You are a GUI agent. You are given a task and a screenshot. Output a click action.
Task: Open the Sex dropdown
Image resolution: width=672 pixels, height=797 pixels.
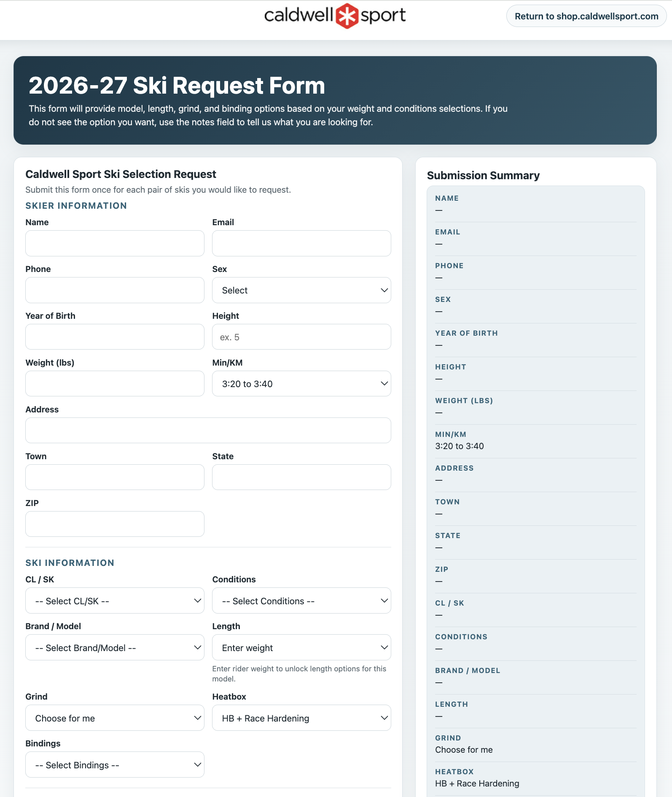coord(301,290)
